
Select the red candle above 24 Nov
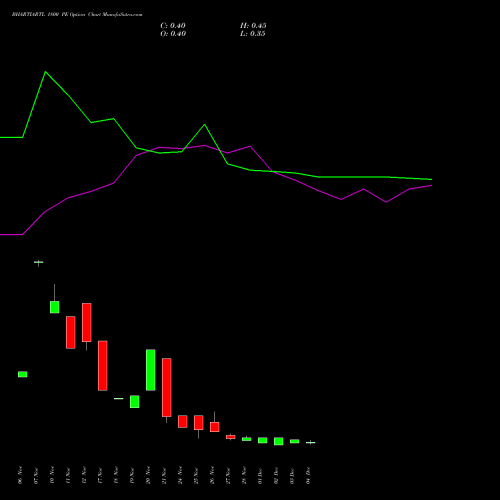(183, 421)
